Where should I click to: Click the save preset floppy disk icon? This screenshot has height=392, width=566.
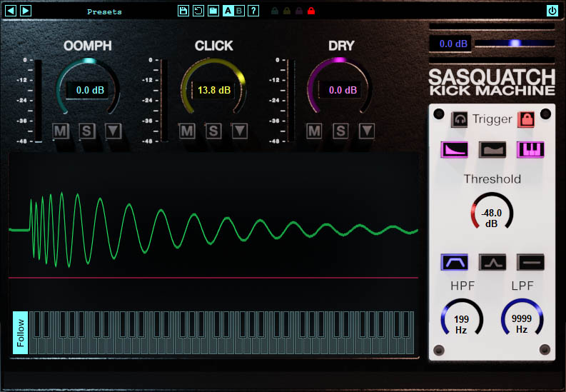[x=183, y=11]
